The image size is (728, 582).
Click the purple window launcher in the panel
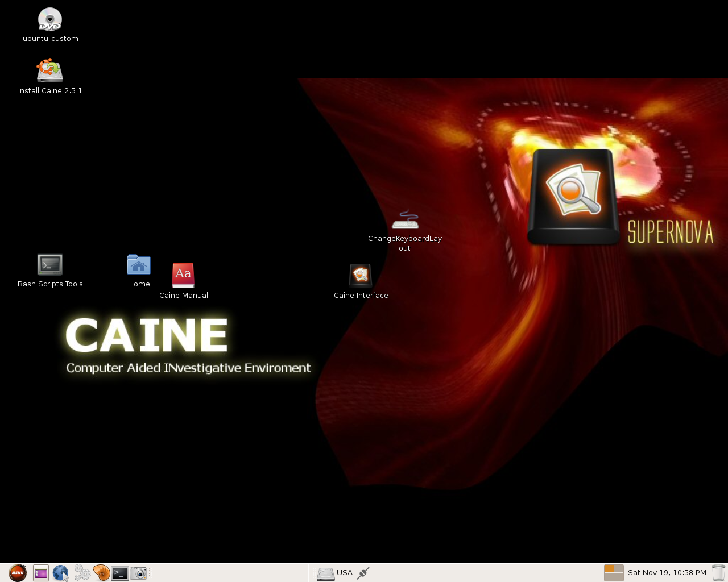click(x=41, y=573)
